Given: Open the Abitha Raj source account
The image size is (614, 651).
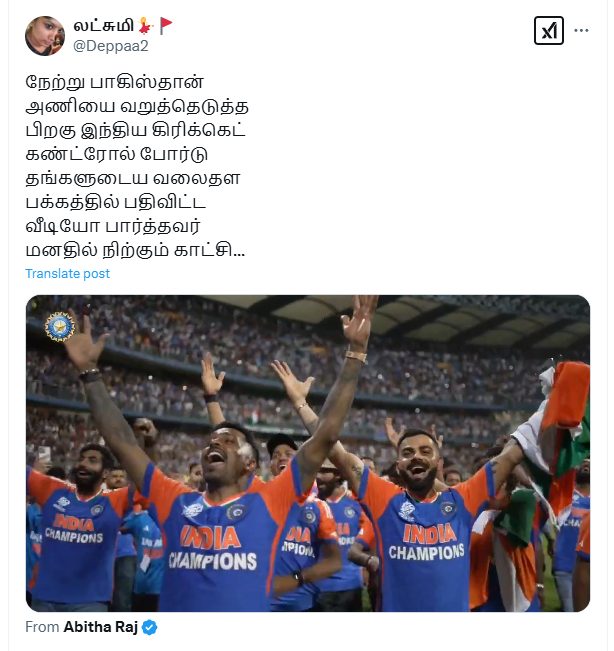Looking at the screenshot, I should pos(100,627).
